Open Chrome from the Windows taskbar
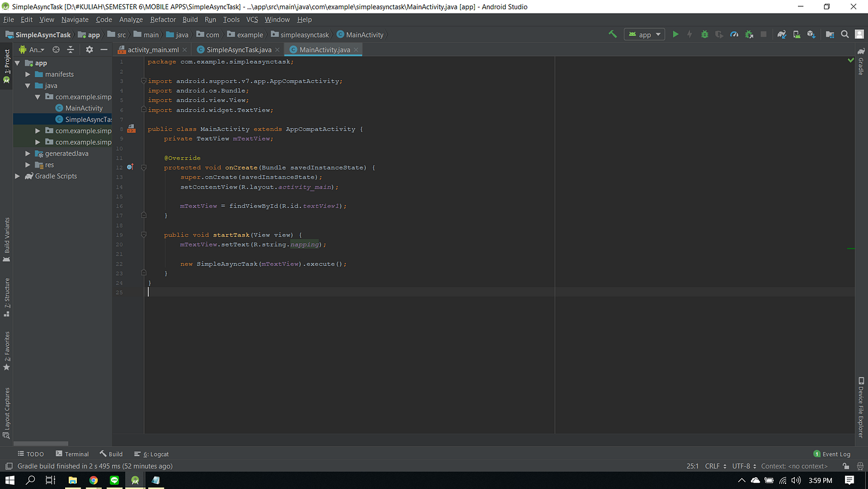Image resolution: width=868 pixels, height=489 pixels. coord(94,480)
